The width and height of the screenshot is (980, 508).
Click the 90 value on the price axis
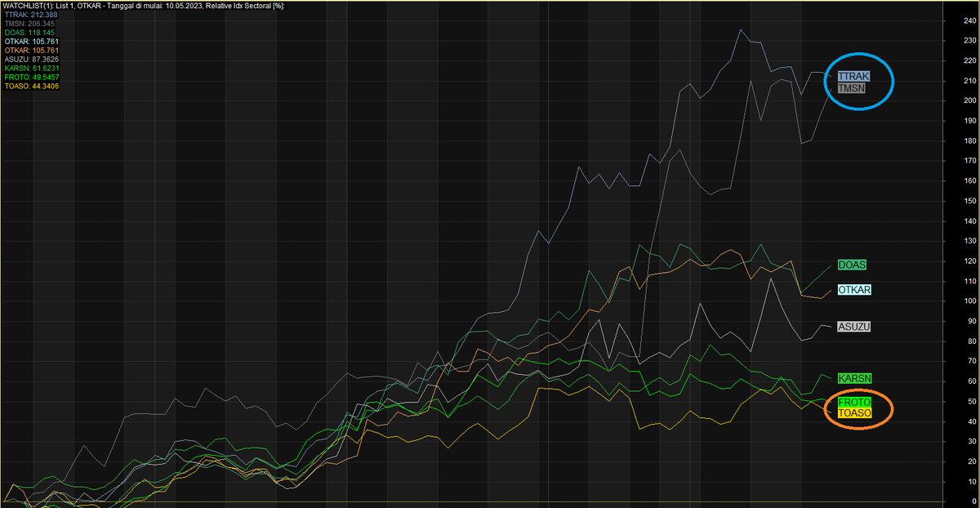coord(972,321)
